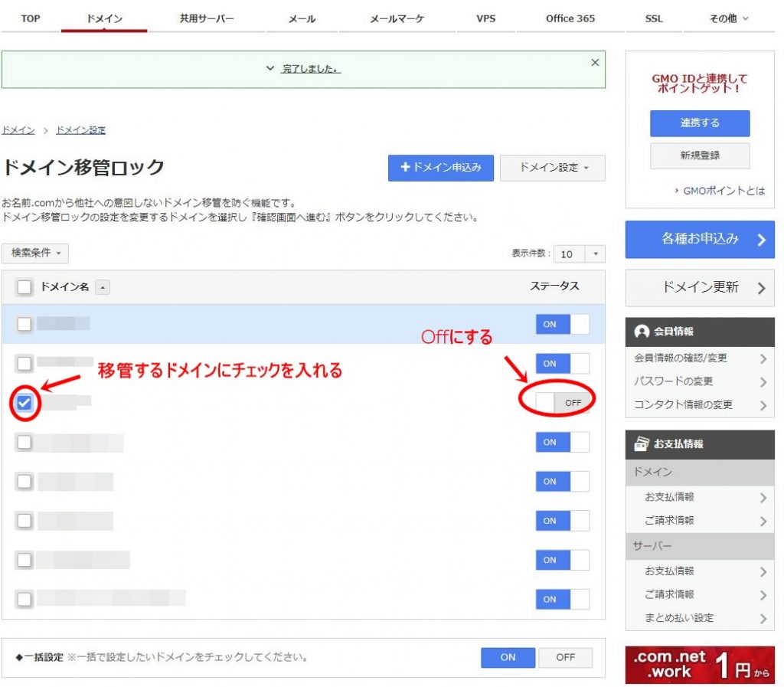Click the 連携する button
Viewport: 784px width, 687px height.
click(699, 123)
